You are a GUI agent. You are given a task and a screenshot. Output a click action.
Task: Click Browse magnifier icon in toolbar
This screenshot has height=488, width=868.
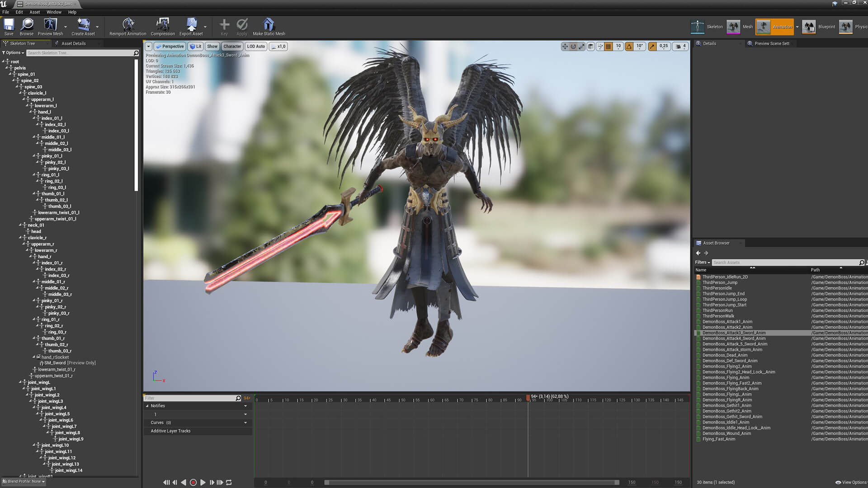[x=27, y=24]
